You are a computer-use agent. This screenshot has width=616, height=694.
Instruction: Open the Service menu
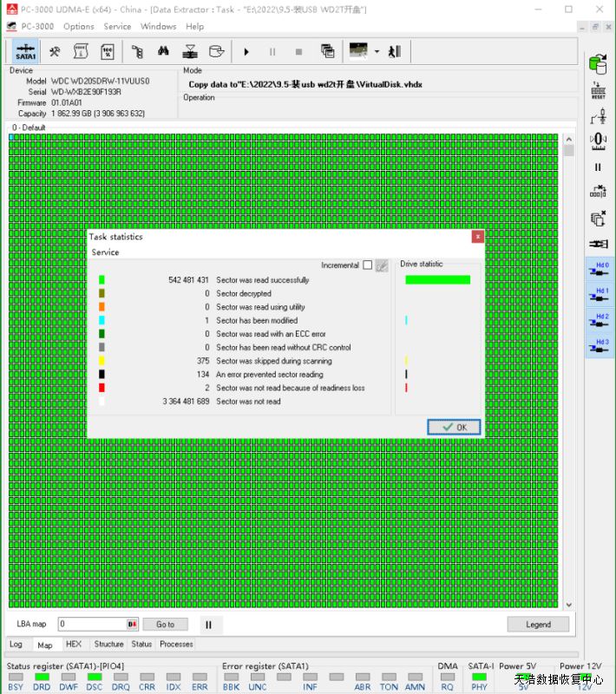click(117, 26)
